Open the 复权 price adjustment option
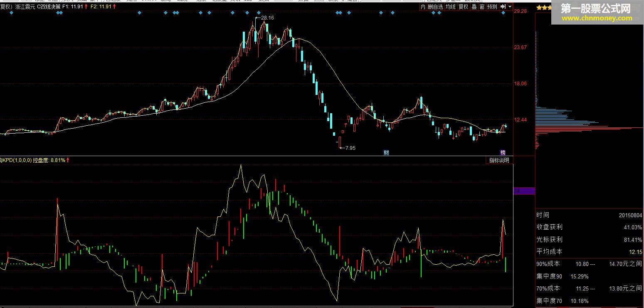Screen dimensions: 644x308 pyautogui.click(x=463, y=7)
